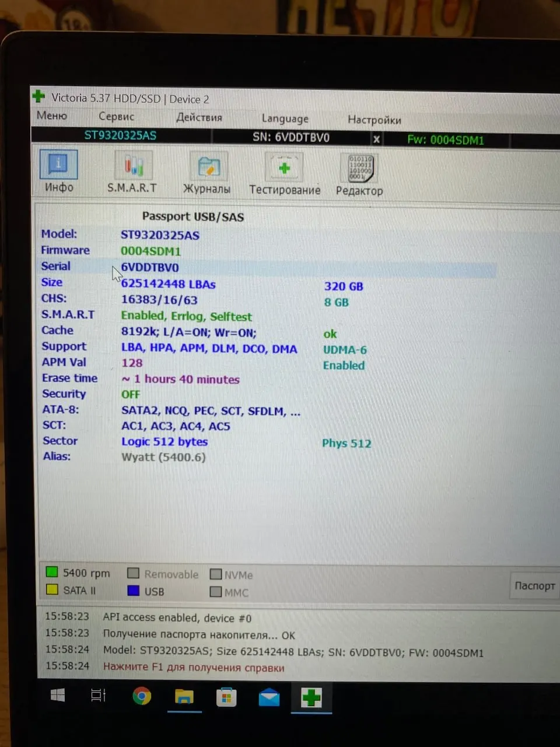Image resolution: width=560 pixels, height=747 pixels.
Task: Open the S.M.A.R.T toolbar icon
Action: click(132, 172)
